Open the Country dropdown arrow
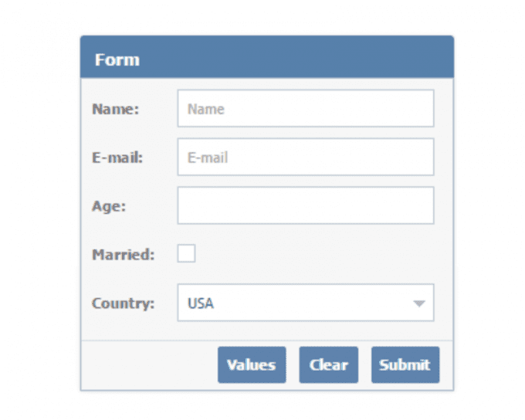The width and height of the screenshot is (525, 420). pyautogui.click(x=418, y=303)
